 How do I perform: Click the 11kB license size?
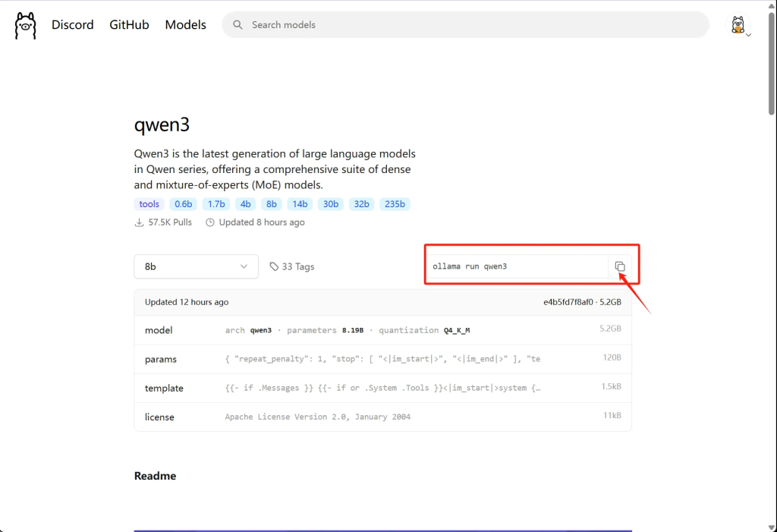[612, 415]
